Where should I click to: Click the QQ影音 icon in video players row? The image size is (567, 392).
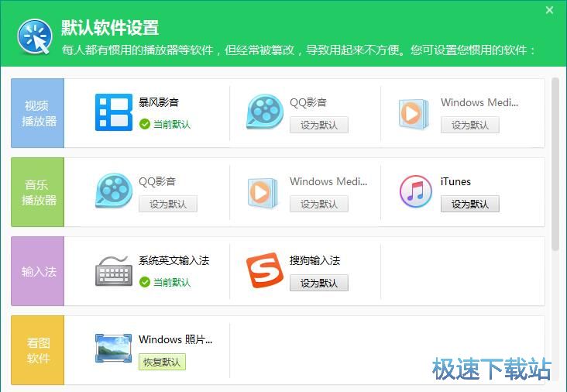[265, 112]
